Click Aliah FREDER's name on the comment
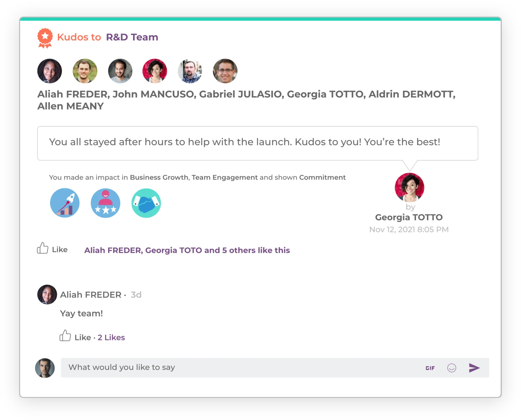This screenshot has height=420, width=521. click(91, 295)
